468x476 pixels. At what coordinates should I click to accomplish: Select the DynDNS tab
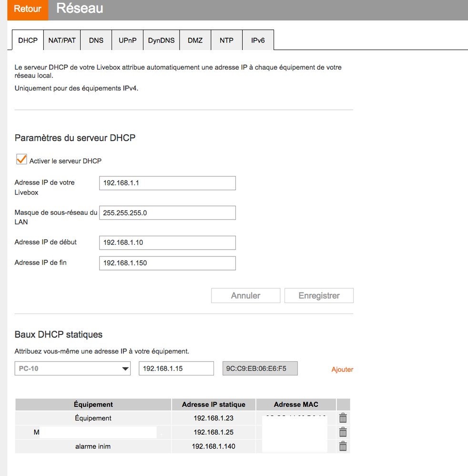point(161,41)
